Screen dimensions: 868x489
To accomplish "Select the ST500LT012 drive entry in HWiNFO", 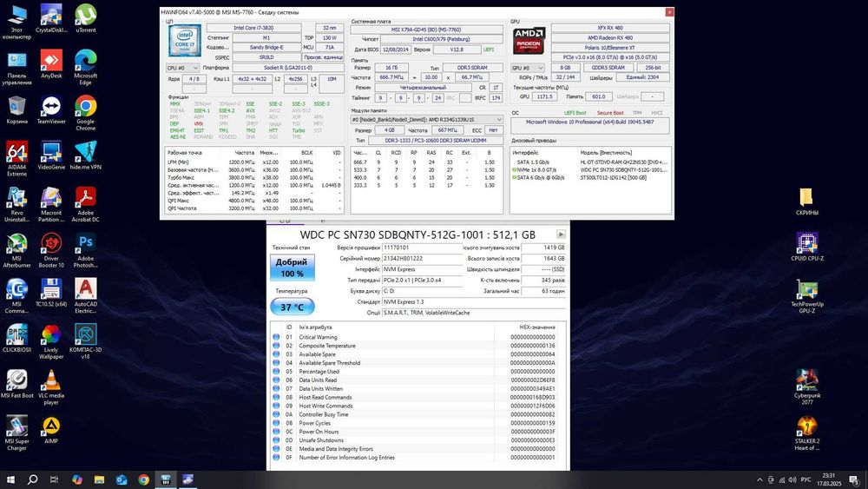I will [590, 178].
